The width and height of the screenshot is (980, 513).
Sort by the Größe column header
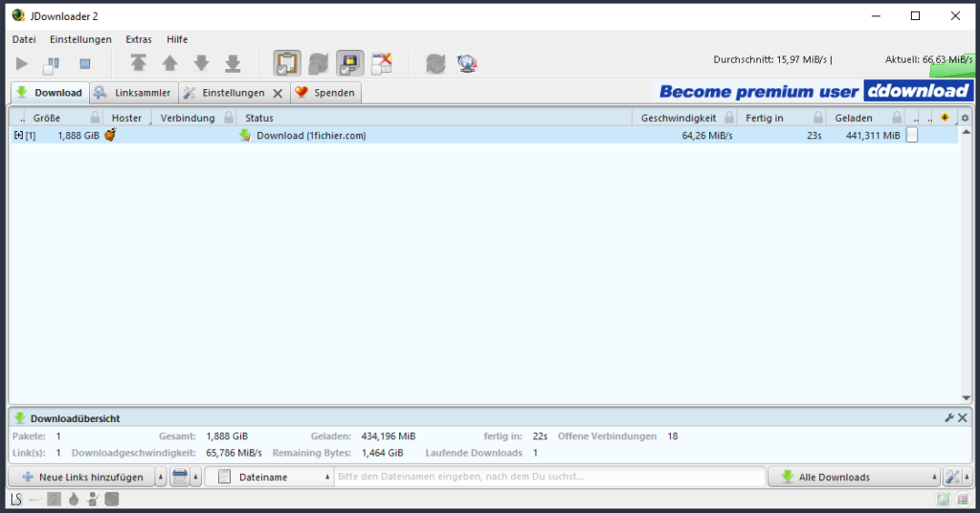pyautogui.click(x=47, y=118)
